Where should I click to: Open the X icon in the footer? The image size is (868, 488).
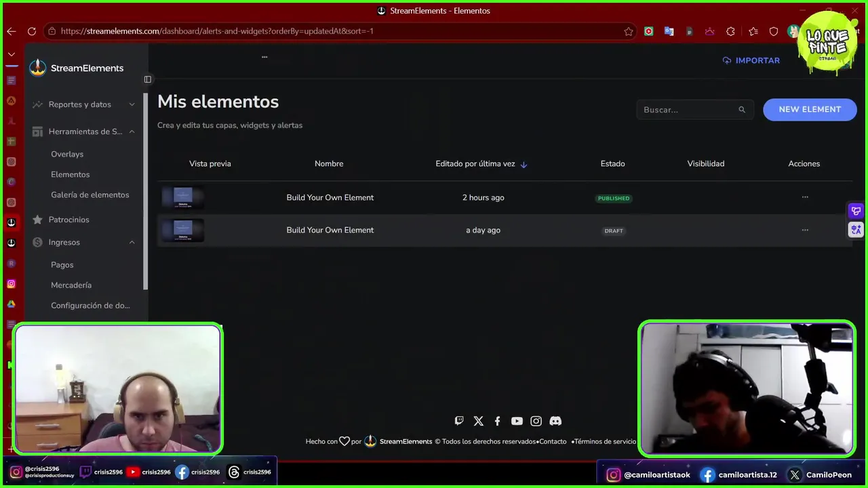point(479,421)
